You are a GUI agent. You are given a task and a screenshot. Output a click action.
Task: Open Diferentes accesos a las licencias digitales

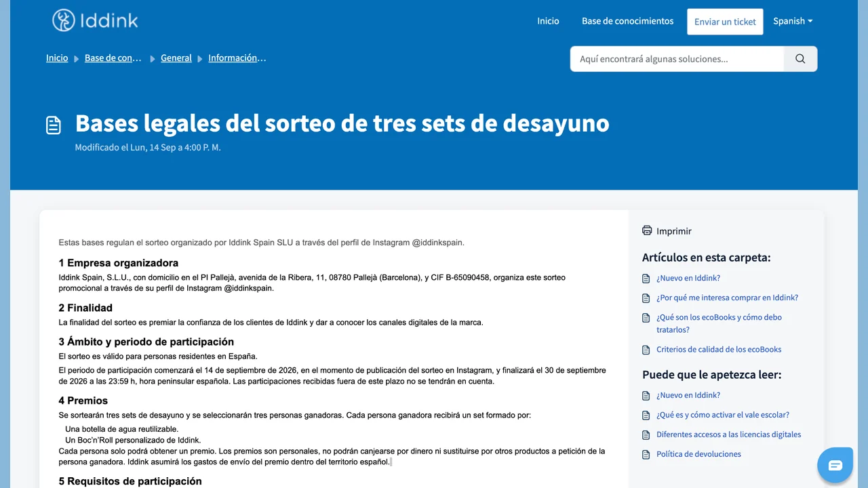click(728, 434)
